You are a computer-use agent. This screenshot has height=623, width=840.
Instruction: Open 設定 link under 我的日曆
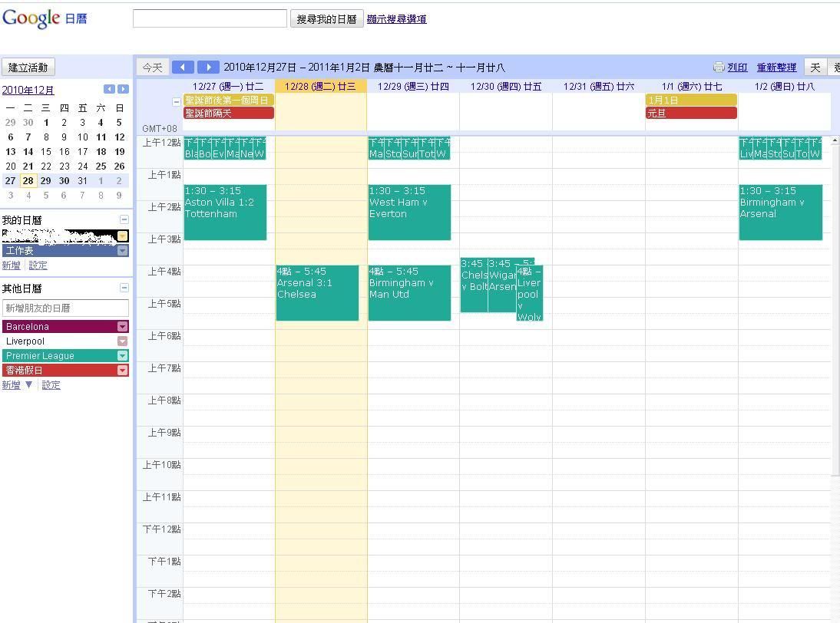pos(38,265)
